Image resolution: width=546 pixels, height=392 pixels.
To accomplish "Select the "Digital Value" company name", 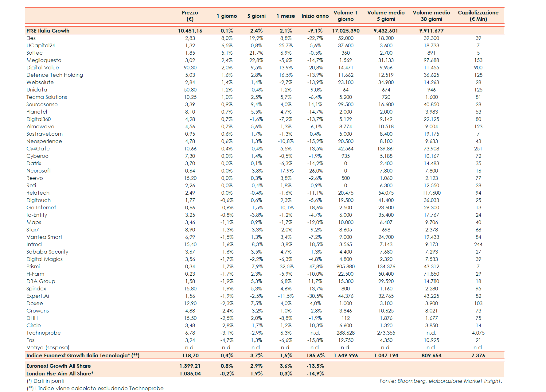I will 43,68.
